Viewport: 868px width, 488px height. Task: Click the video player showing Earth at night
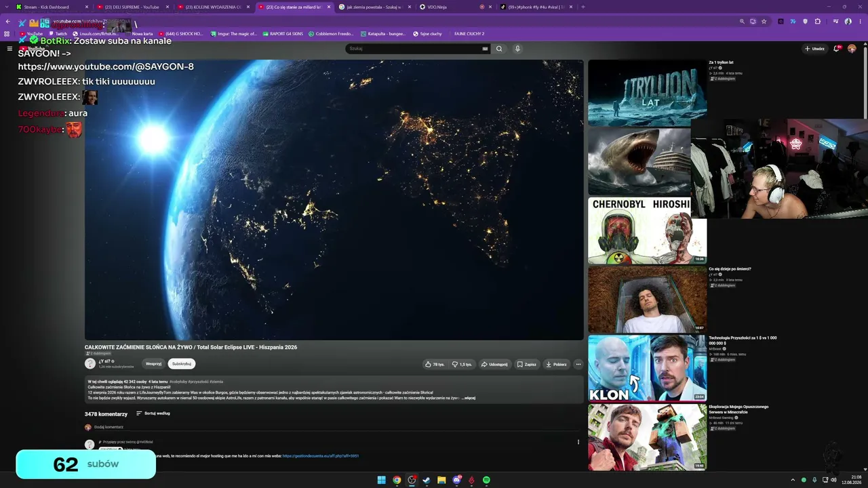tap(334, 200)
